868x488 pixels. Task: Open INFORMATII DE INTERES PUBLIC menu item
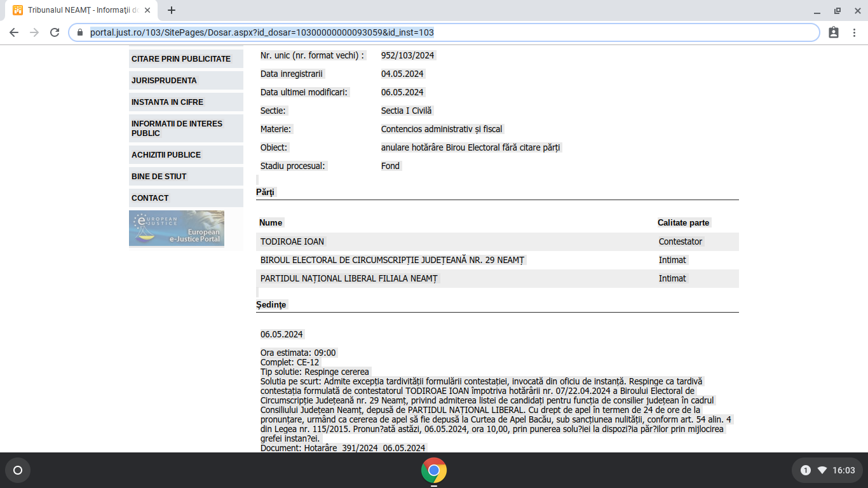[x=186, y=128]
